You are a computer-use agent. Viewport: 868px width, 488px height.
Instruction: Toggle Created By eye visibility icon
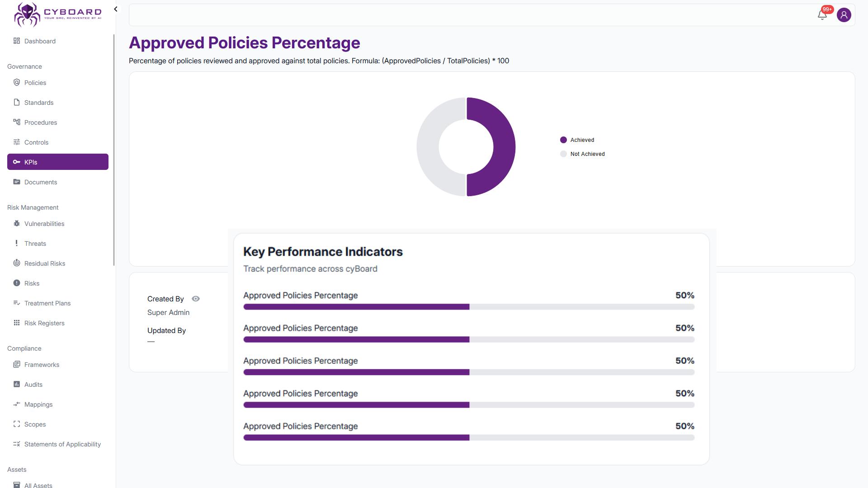196,299
